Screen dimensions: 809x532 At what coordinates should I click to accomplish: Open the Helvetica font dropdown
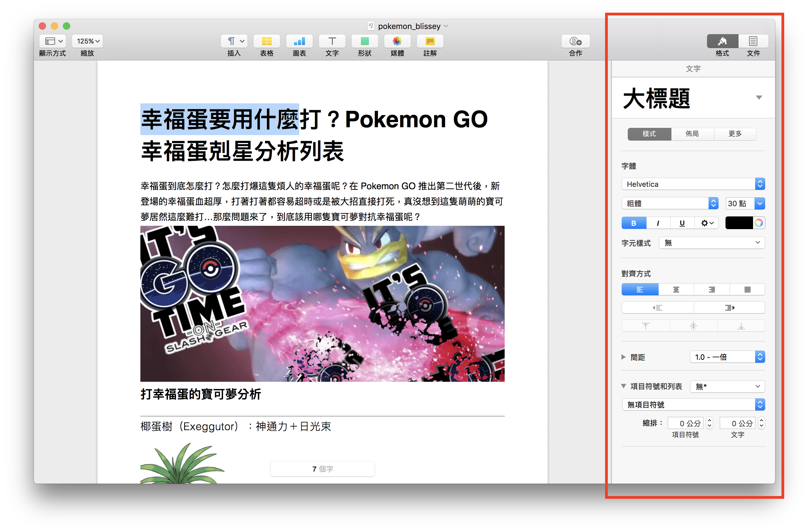(693, 184)
